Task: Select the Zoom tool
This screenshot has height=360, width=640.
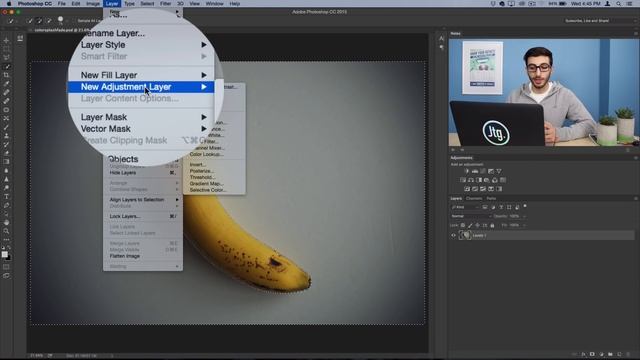Action: (x=6, y=231)
